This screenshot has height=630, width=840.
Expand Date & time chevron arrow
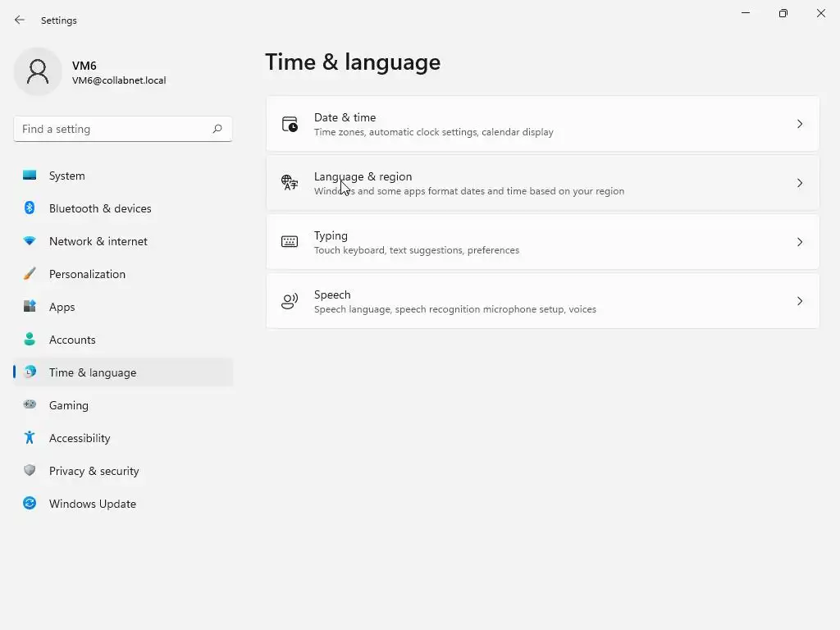800,124
